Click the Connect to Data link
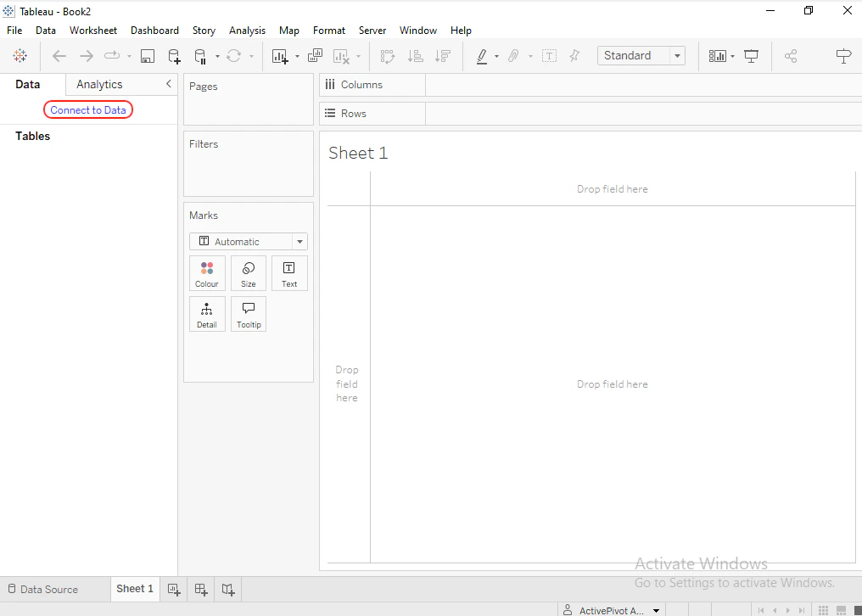Viewport: 862px width, 616px height. (x=88, y=110)
